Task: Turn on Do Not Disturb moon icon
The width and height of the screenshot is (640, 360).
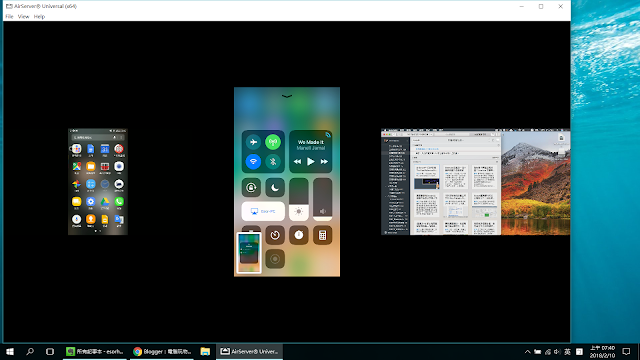Action: coord(275,188)
